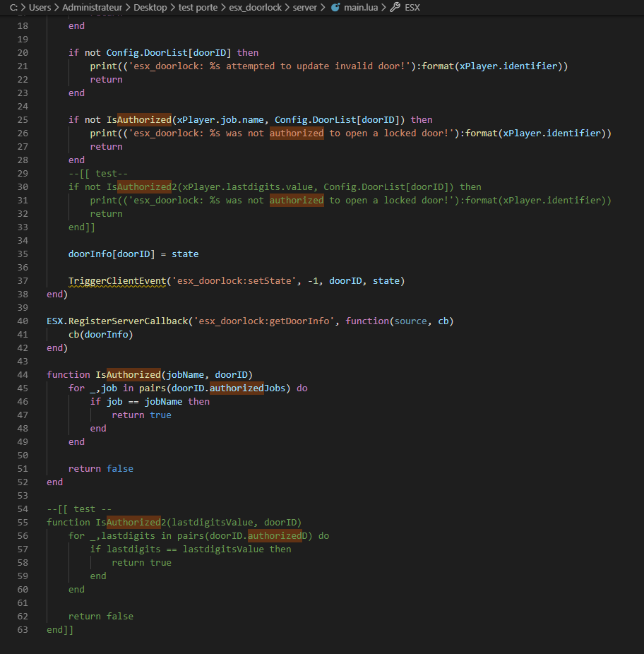Open the ESX symbol breadcrumb

[412, 8]
